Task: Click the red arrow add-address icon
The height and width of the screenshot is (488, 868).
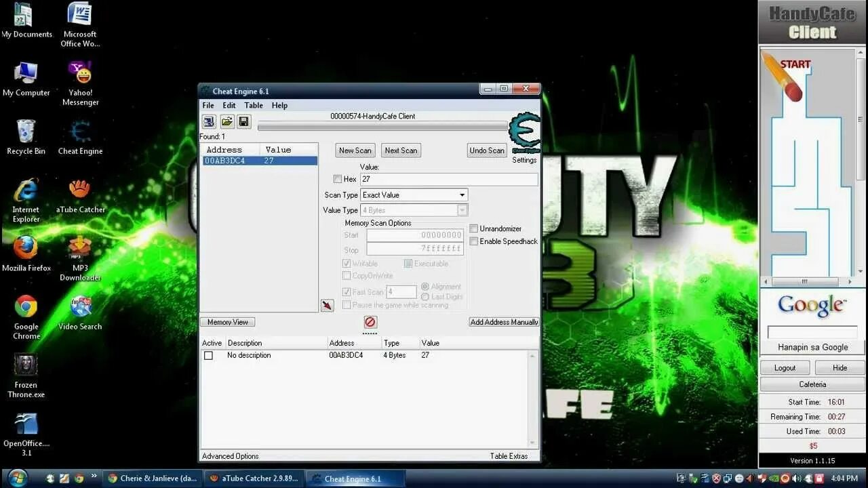Action: tap(327, 305)
